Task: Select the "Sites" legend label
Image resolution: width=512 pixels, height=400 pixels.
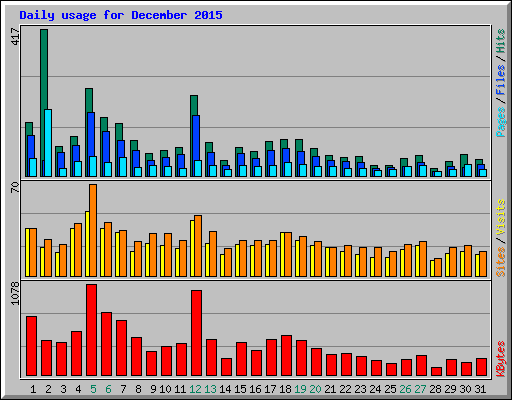Action: pyautogui.click(x=501, y=262)
